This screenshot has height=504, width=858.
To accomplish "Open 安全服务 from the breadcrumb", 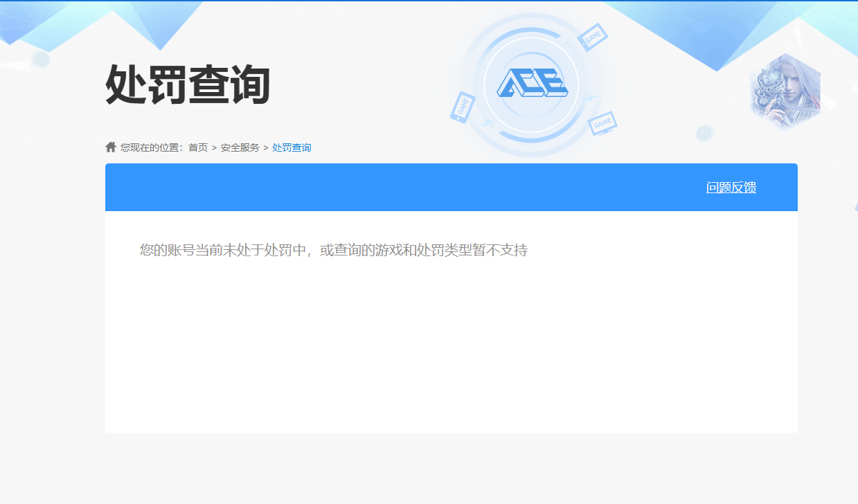I will (x=240, y=147).
